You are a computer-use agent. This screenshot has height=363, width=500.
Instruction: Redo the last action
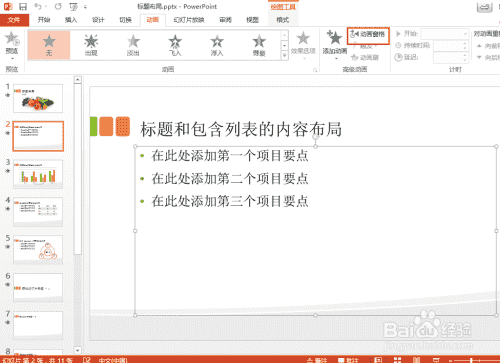[58, 6]
